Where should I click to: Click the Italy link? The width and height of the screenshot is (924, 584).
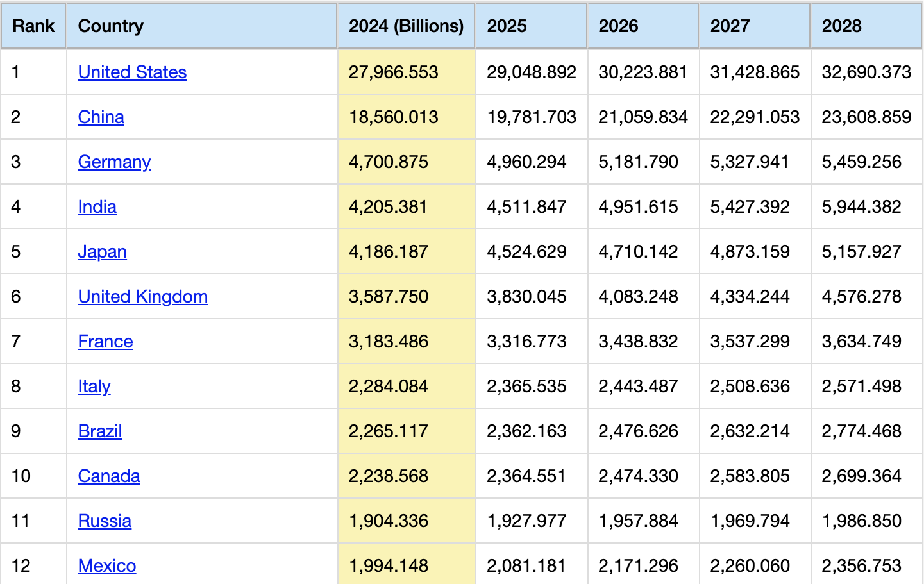click(x=94, y=387)
